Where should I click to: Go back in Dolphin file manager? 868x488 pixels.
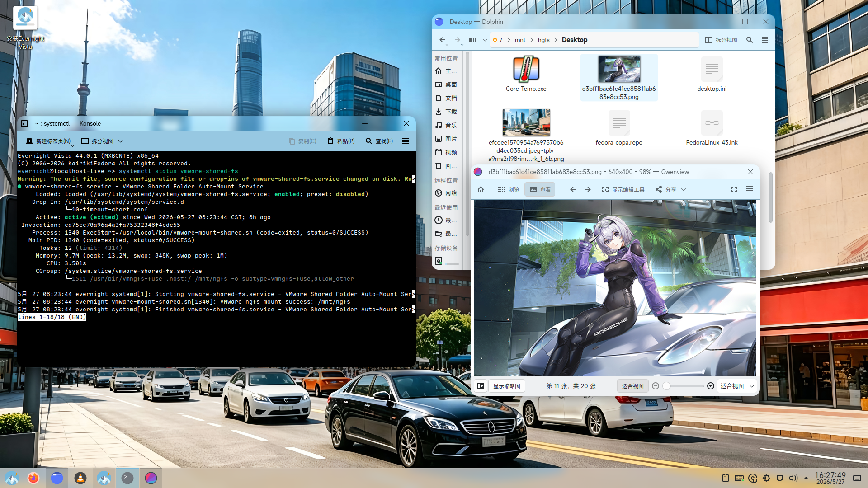click(x=442, y=40)
